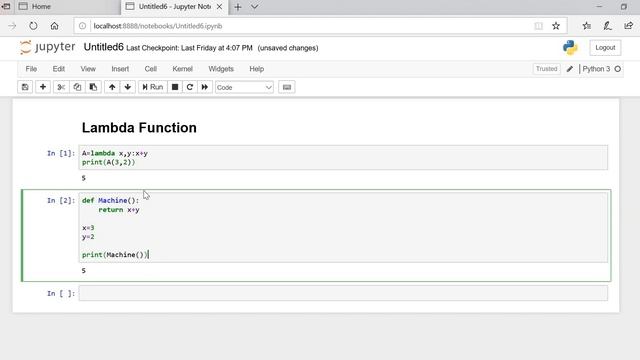
Task: Restart kernel and run all cells icon
Action: click(205, 87)
